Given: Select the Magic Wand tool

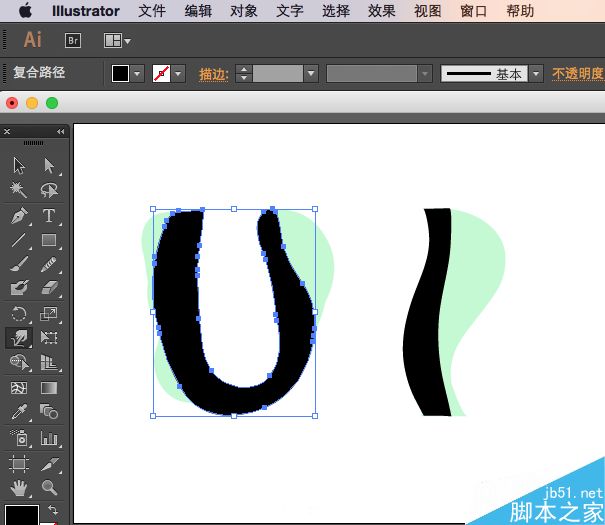Looking at the screenshot, I should pyautogui.click(x=19, y=190).
